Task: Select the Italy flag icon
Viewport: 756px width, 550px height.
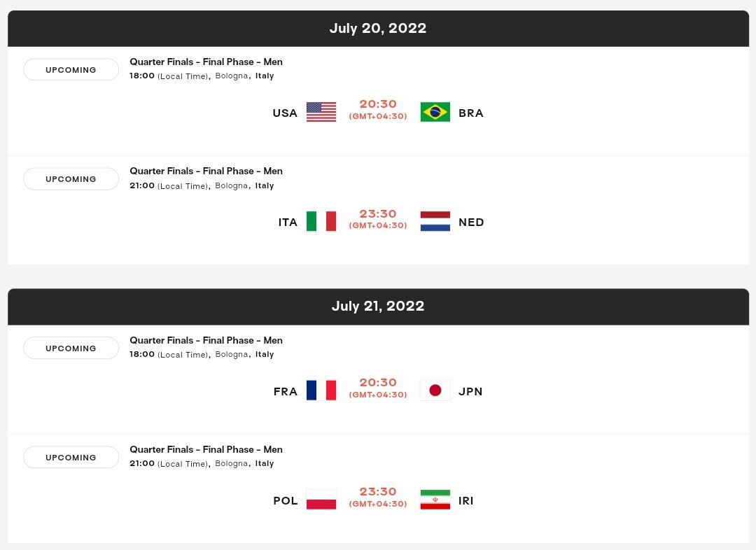Action: (321, 221)
